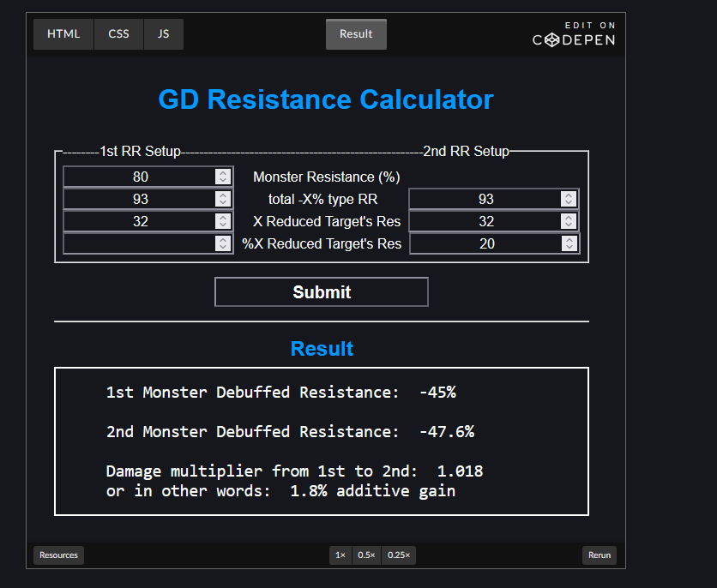Decrease 1st setup X Reduced value 32
The height and width of the screenshot is (588, 717).
[223, 225]
